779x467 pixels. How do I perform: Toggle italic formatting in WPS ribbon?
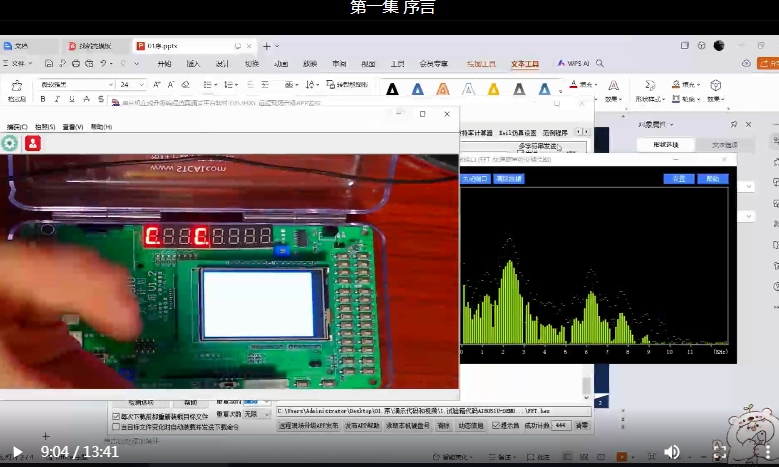coord(56,99)
